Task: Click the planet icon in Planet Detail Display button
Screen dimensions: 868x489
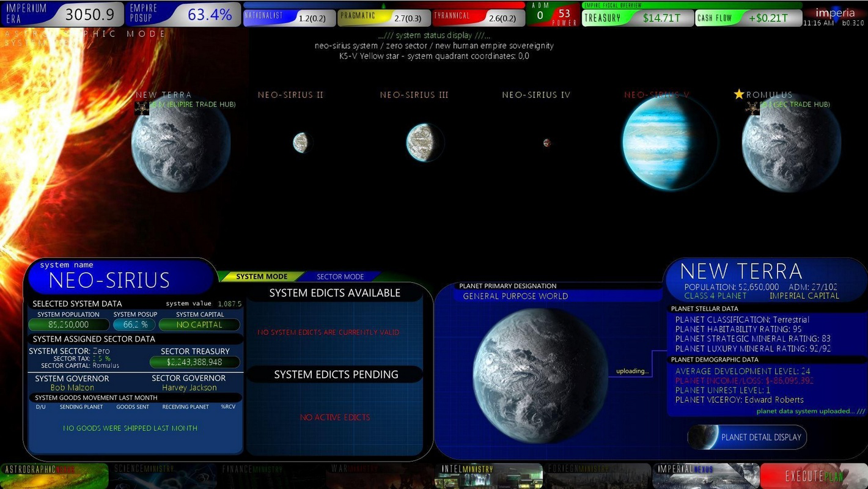Action: point(704,437)
